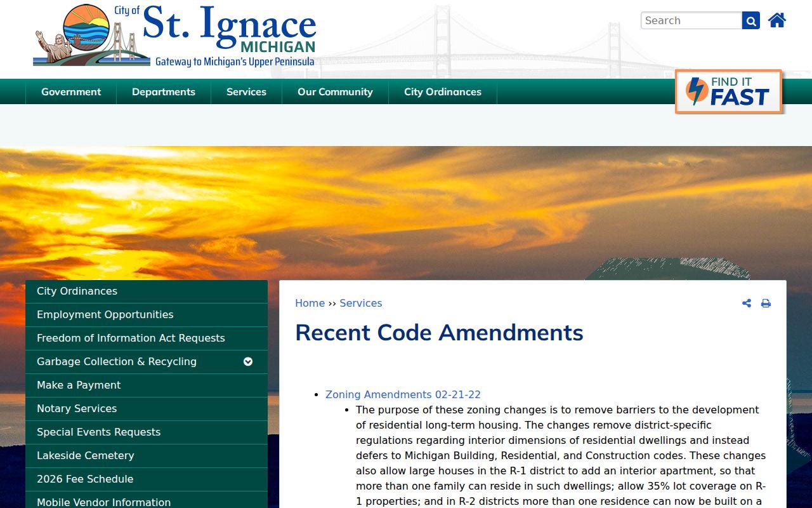Open Garbage Collection & Recycling page link
The image size is (812, 508).
click(x=117, y=362)
